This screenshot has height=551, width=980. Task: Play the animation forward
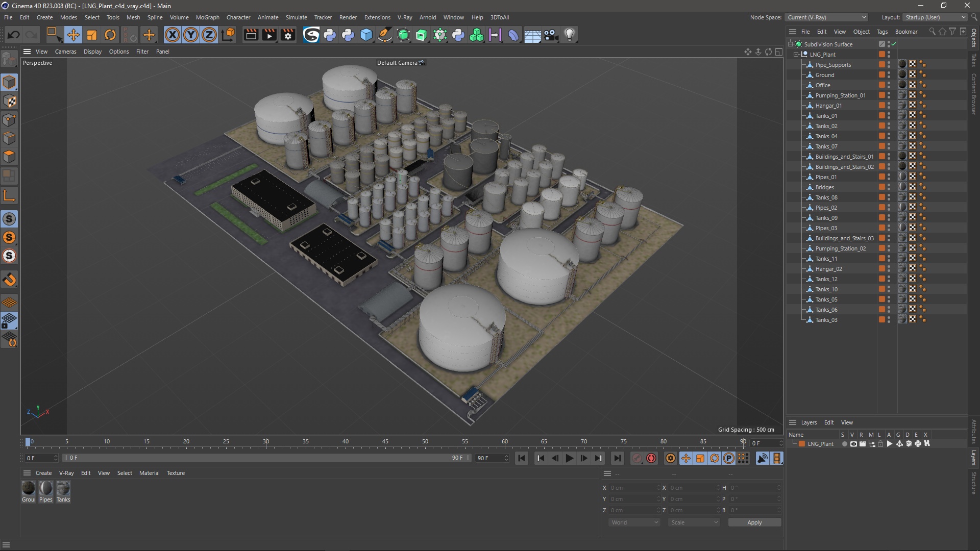click(569, 458)
